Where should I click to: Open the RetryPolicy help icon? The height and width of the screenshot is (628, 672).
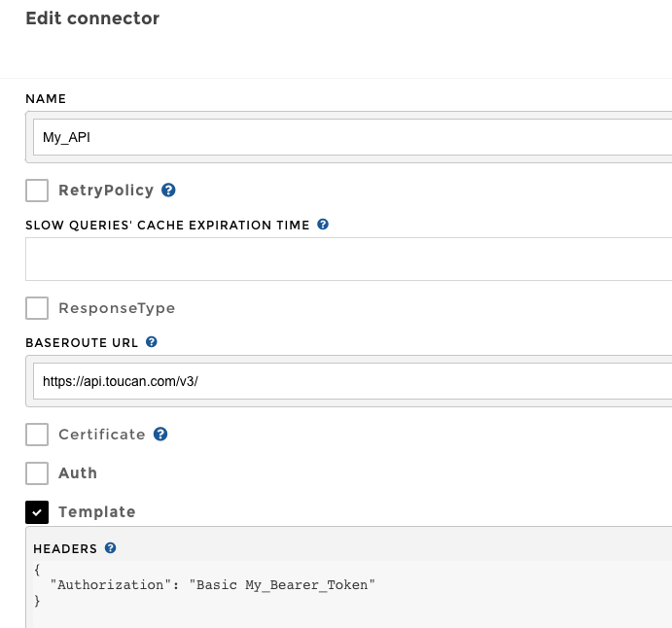168,191
